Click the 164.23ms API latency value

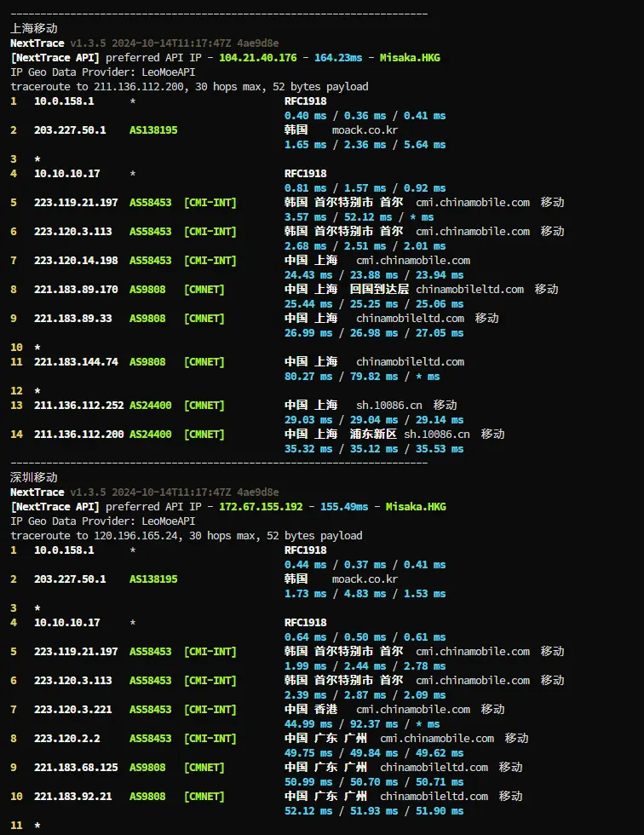(338, 58)
